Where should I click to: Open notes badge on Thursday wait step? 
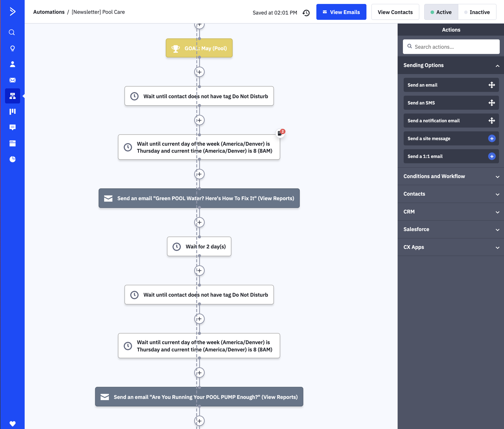point(280,133)
